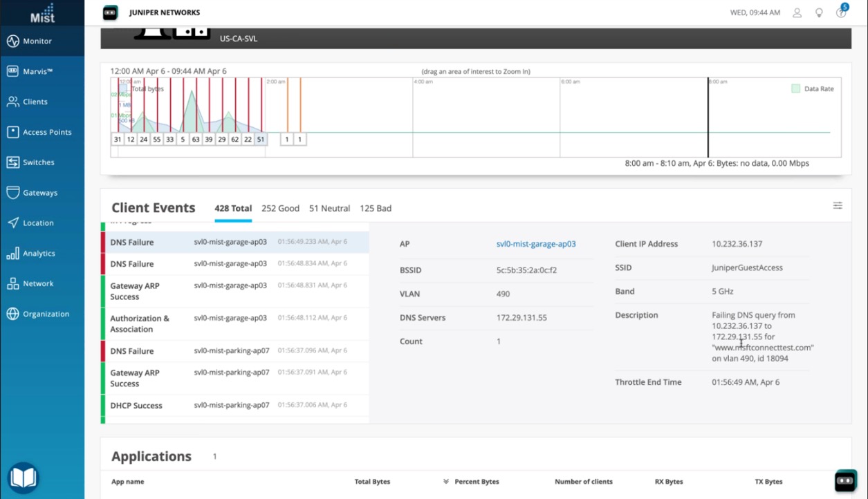
Task: Sort applications by Total Bytes column
Action: [372, 482]
